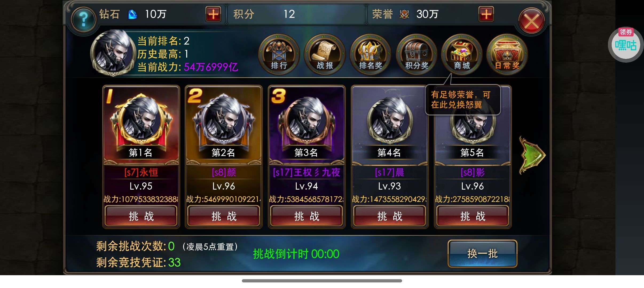Viewport: 644px width, 288px height.
Task: Challenge first place player 永恒
Action: click(141, 216)
